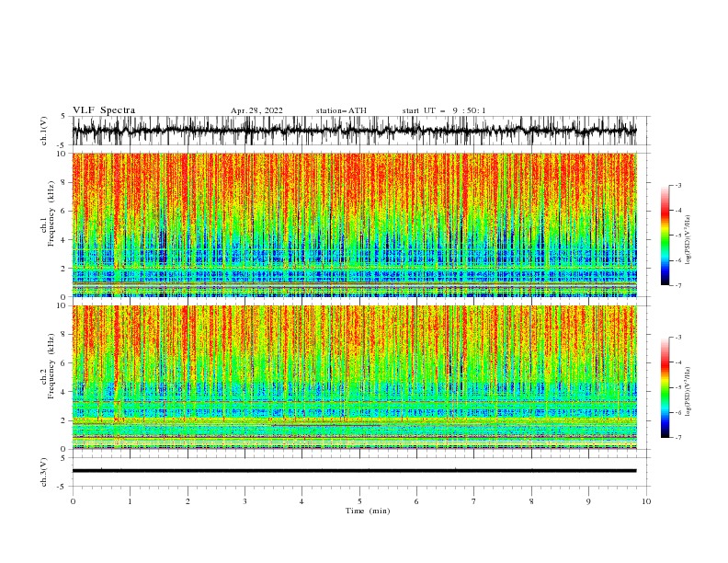Click the date 'Apr. 28, 2022'
This screenshot has height=563, width=728.
point(256,110)
